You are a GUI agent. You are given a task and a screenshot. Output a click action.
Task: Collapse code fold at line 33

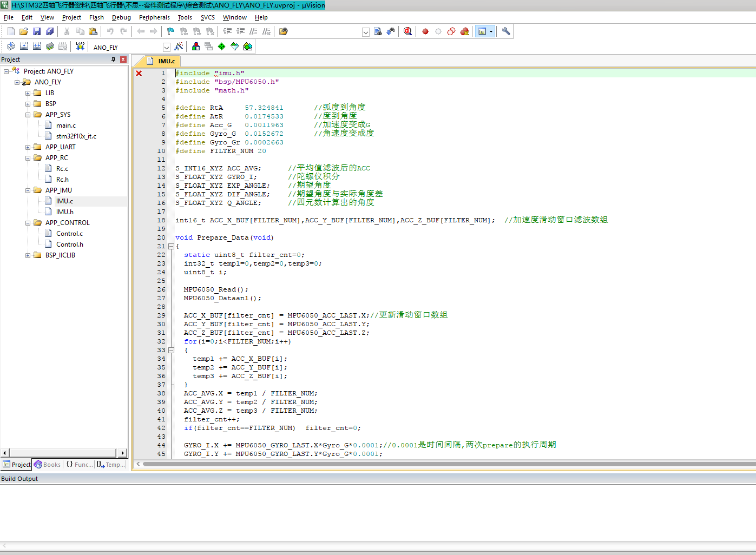[x=172, y=350]
